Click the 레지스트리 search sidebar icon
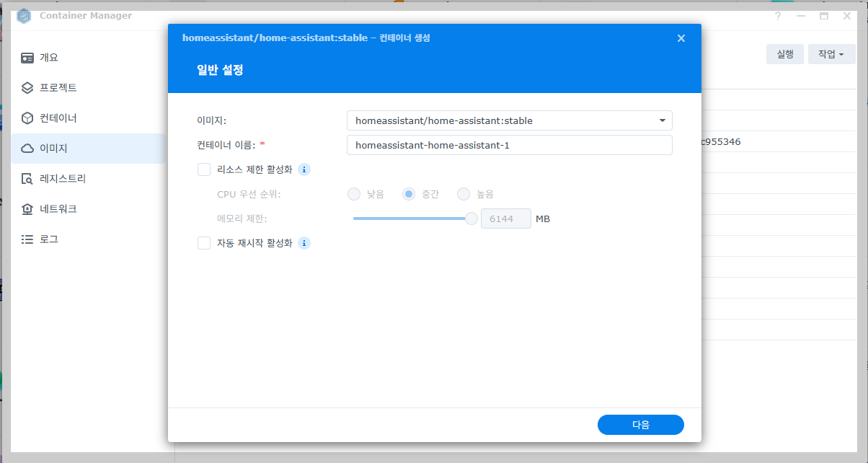868x463 pixels. [x=27, y=179]
